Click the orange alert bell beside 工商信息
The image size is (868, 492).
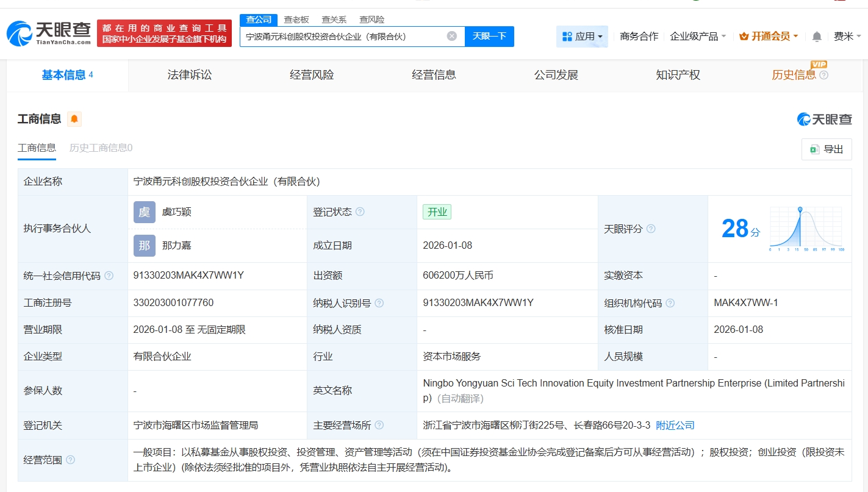click(x=74, y=119)
